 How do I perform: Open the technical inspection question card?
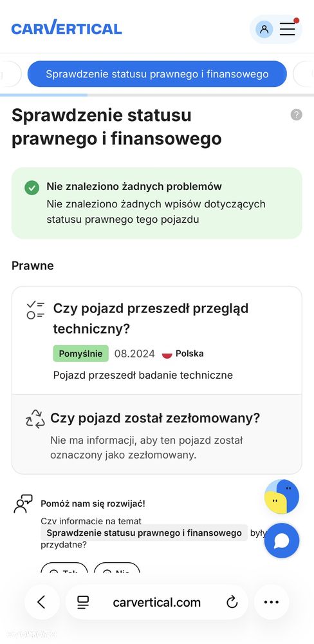coord(157,341)
